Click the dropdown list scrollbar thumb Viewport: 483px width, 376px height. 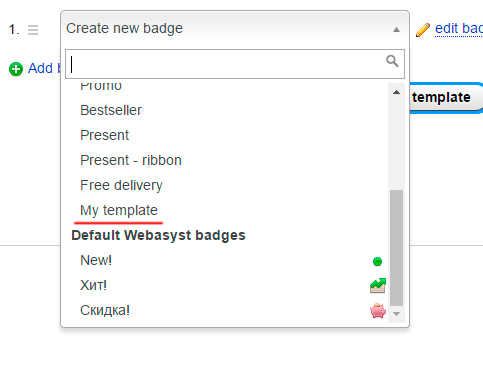tap(396, 248)
